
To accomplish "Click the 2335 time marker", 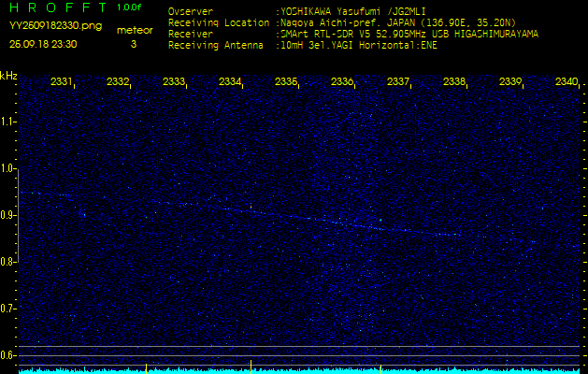I will 286,82.
